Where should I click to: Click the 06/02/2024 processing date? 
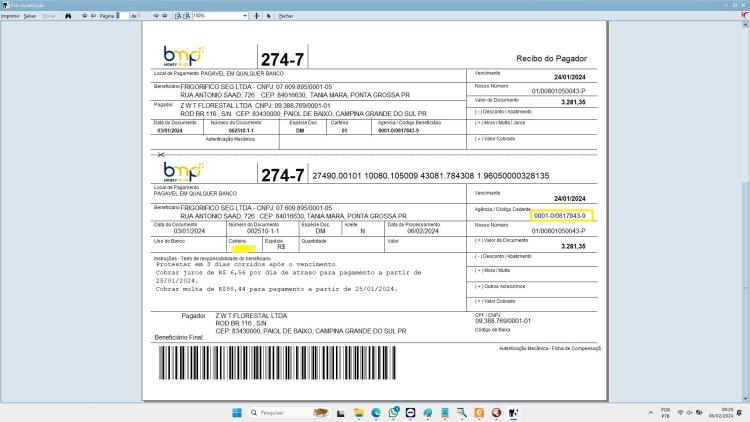point(423,231)
